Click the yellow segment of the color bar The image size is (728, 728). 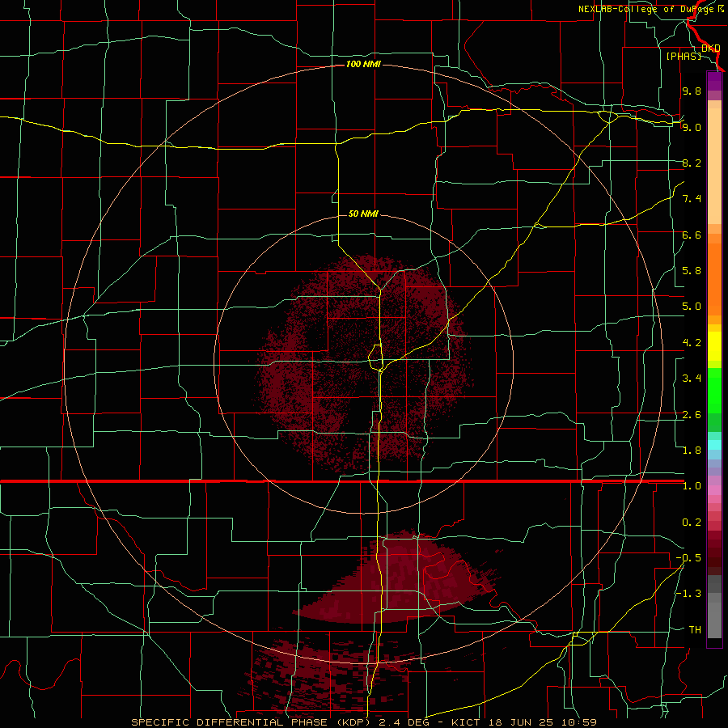pyautogui.click(x=714, y=346)
